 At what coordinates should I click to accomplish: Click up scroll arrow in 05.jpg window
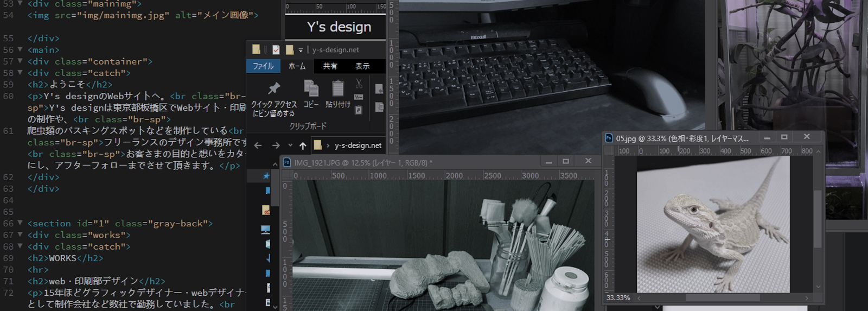(818, 151)
